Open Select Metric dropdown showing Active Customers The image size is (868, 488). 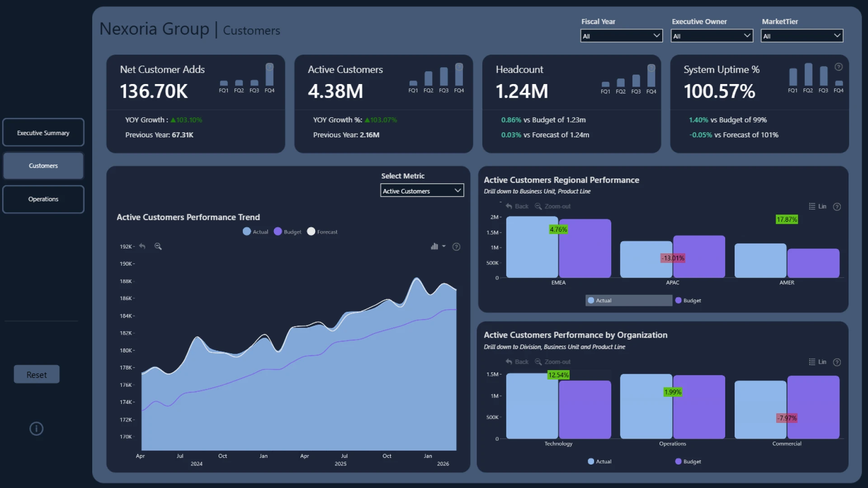[x=422, y=191]
